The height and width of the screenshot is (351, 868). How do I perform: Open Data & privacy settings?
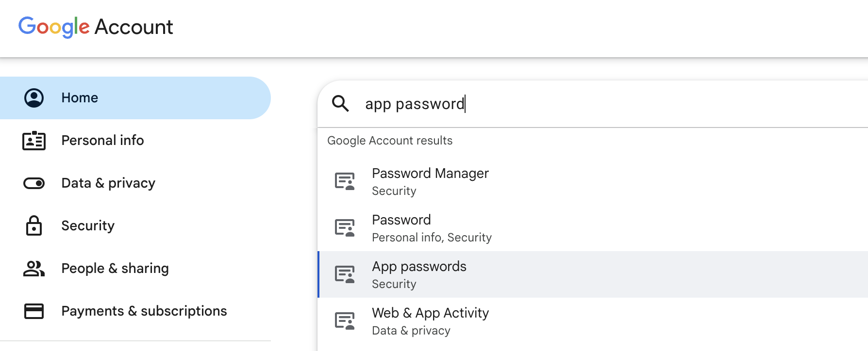[x=108, y=183]
